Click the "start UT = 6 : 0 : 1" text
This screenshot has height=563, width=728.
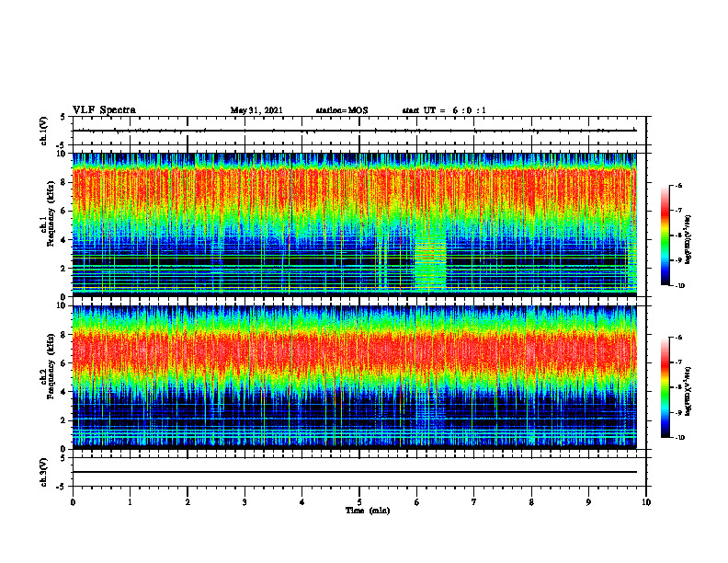pyautogui.click(x=444, y=110)
